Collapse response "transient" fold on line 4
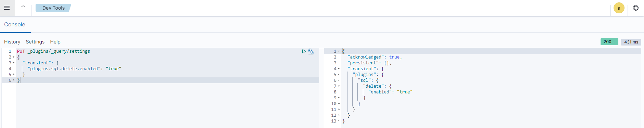The height and width of the screenshot is (128, 644). coord(339,69)
